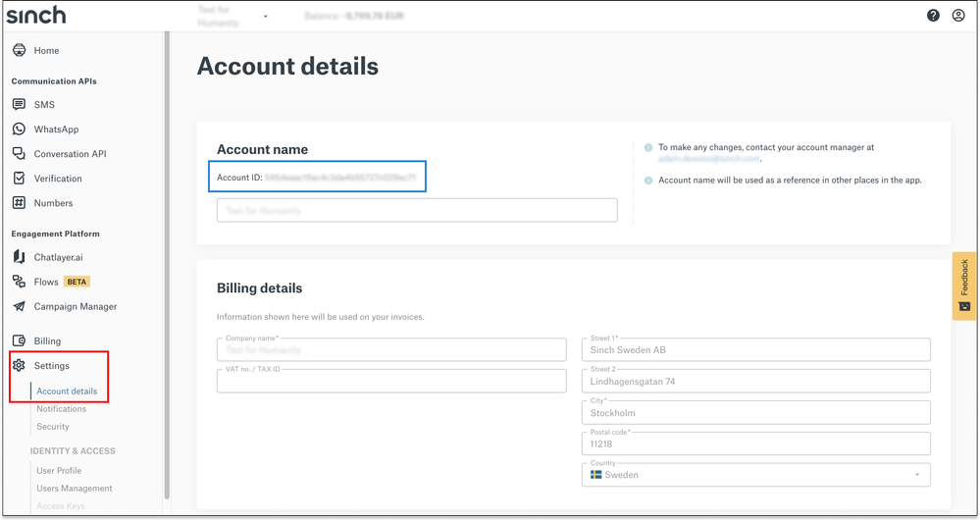Open Numbers section
Viewport: 980px width, 521px height.
point(53,203)
